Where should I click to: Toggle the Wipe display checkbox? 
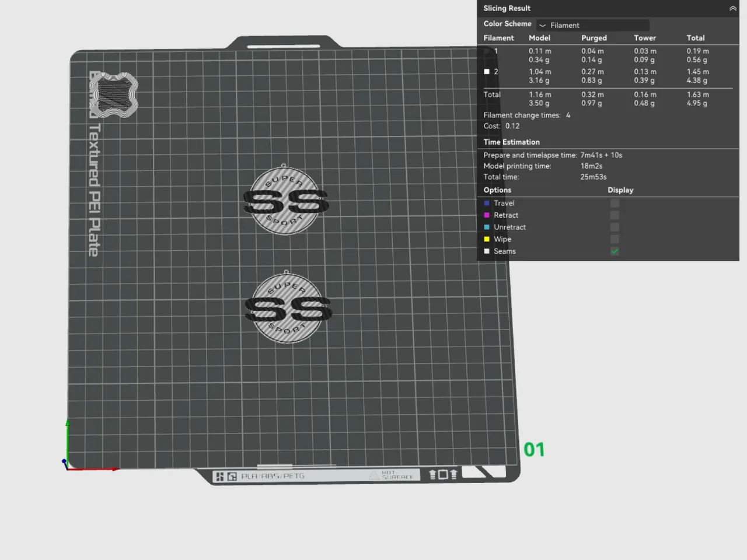click(615, 239)
